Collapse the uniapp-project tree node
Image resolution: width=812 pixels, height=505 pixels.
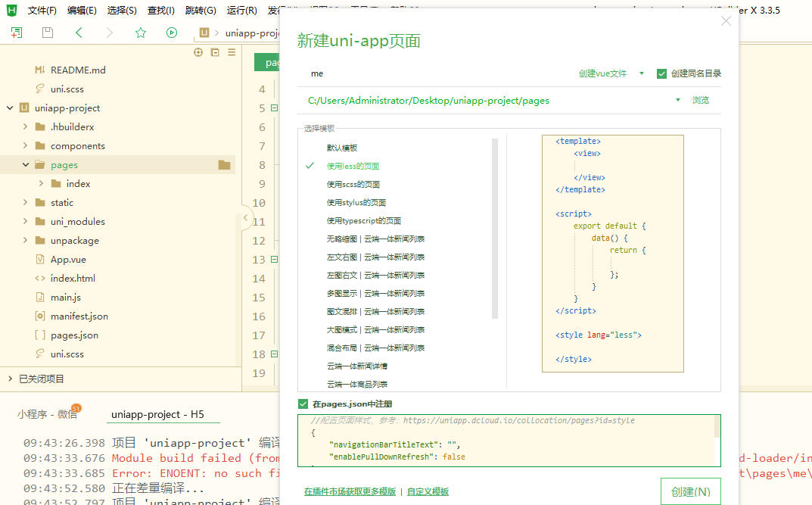pyautogui.click(x=10, y=108)
